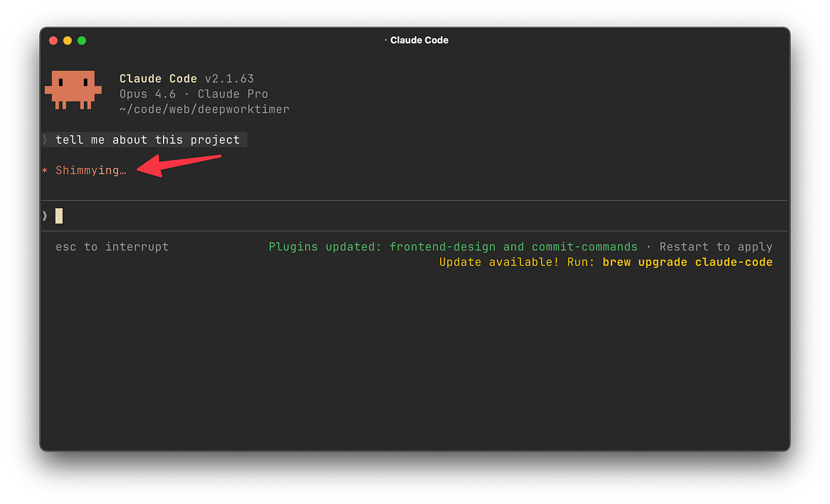Click the Plugins updated status message
Image resolution: width=830 pixels, height=504 pixels.
[325, 246]
